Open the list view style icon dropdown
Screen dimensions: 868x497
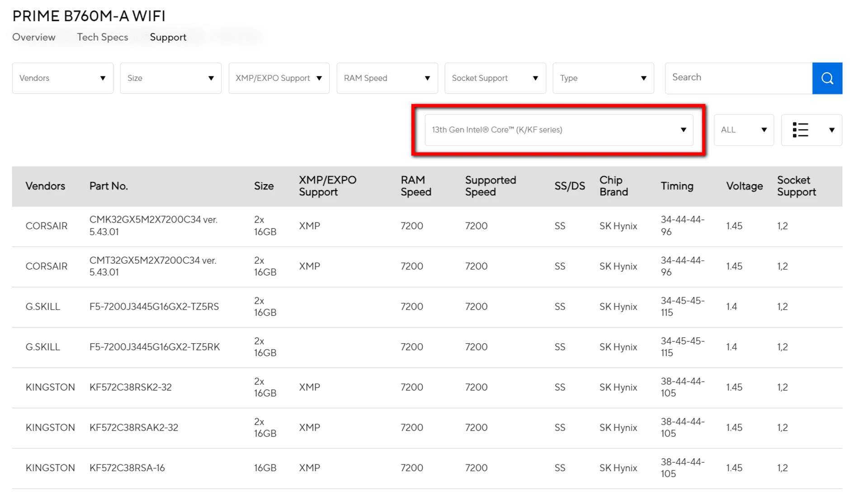click(x=811, y=130)
